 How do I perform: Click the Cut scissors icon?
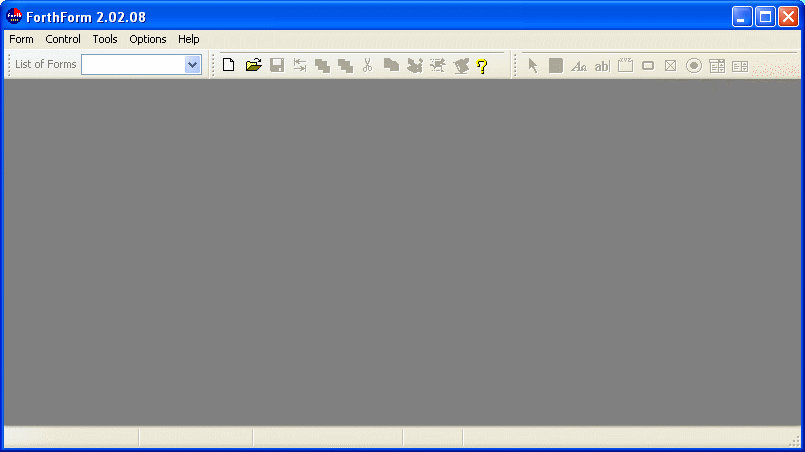point(368,66)
